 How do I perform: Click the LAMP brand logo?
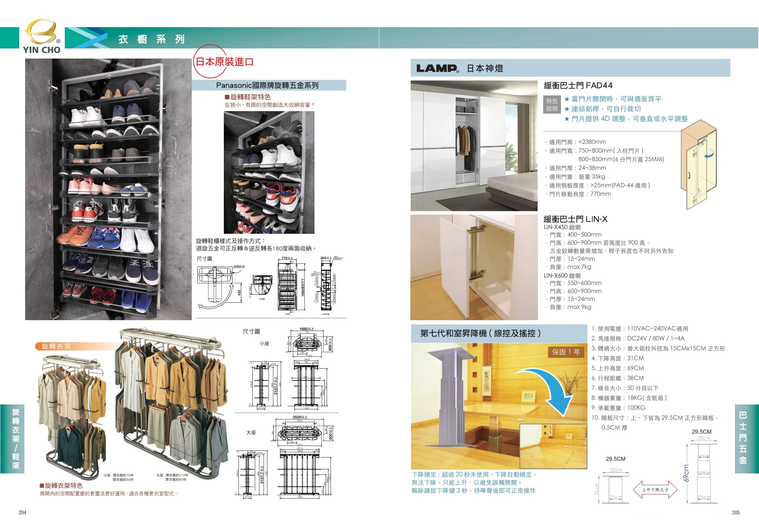tap(438, 68)
